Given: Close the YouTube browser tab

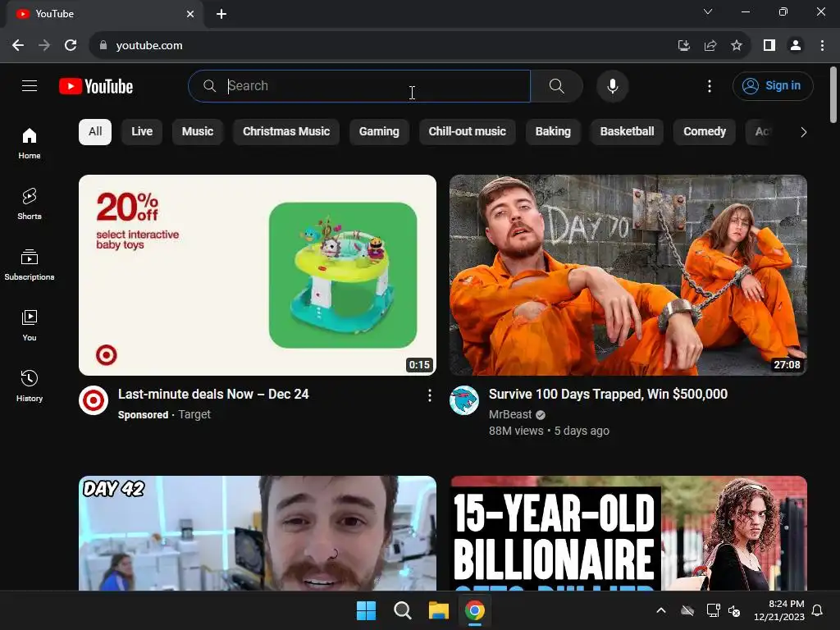Looking at the screenshot, I should click(190, 14).
